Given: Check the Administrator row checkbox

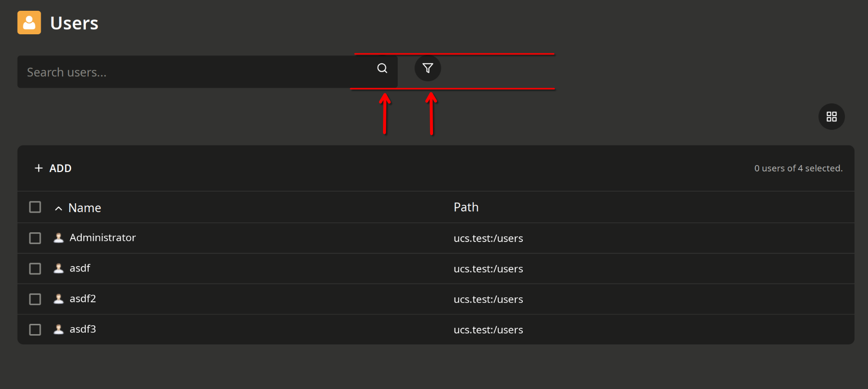Looking at the screenshot, I should tap(35, 238).
